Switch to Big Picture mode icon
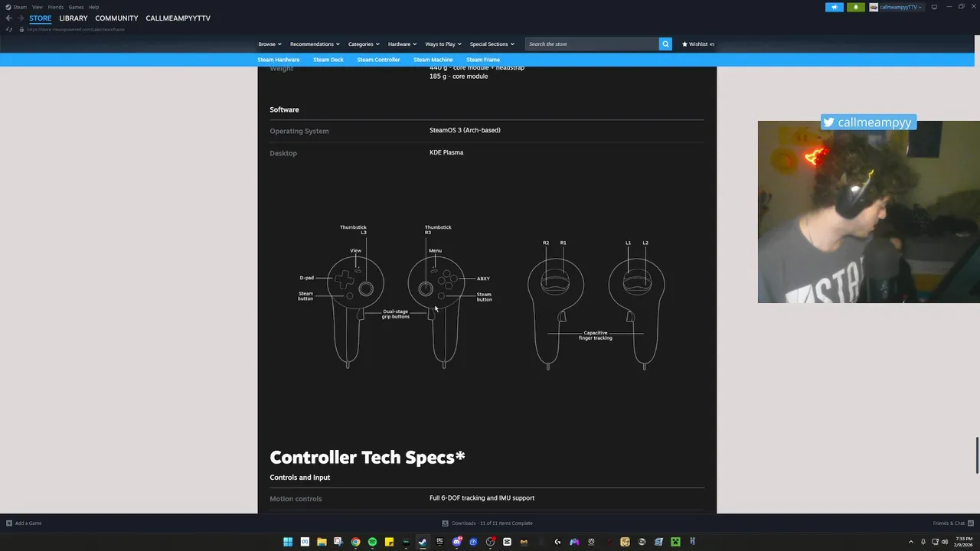 point(934,7)
